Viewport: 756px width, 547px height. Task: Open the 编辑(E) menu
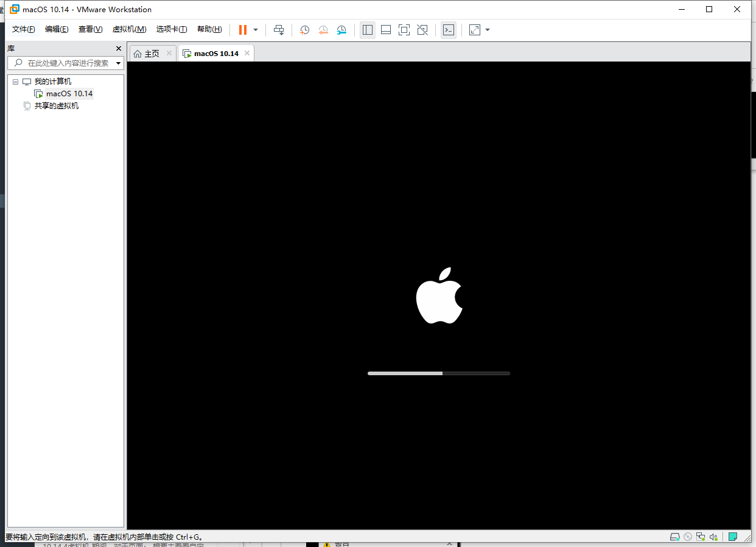coord(57,29)
